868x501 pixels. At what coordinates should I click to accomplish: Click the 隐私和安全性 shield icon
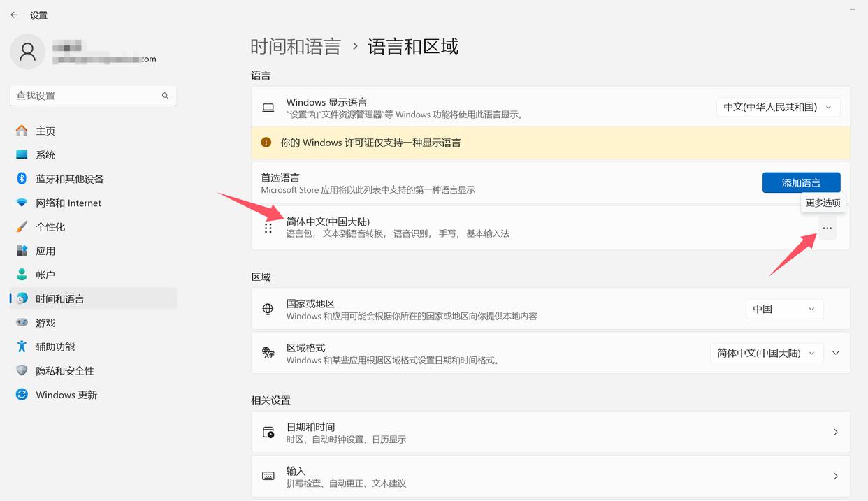pyautogui.click(x=22, y=370)
